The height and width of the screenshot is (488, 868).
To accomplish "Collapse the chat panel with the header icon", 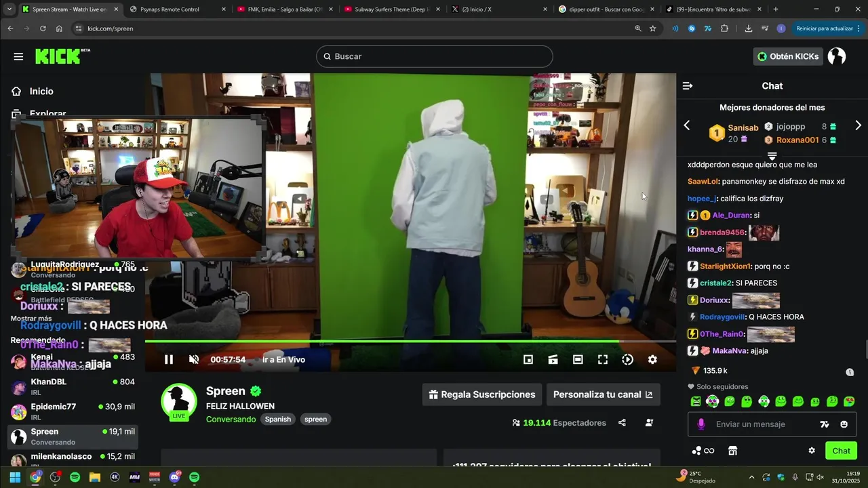I will tap(688, 86).
